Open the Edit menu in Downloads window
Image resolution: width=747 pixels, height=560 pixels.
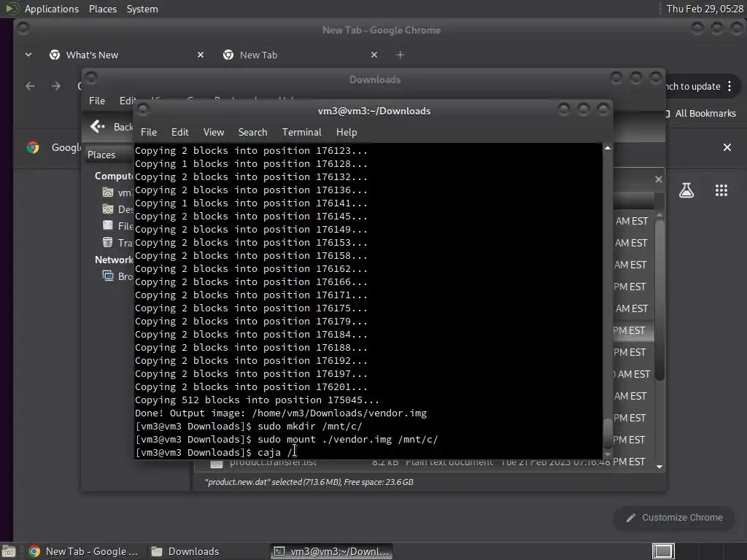[x=128, y=101]
